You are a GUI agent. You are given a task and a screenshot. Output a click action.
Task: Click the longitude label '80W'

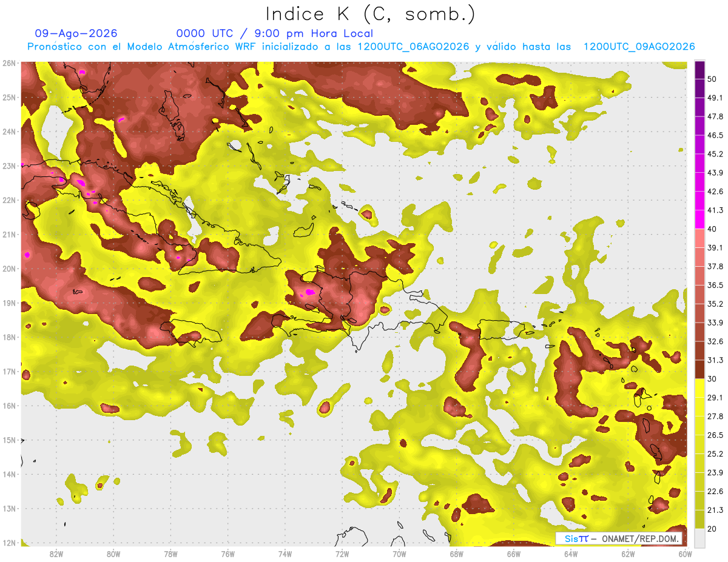coord(113,554)
